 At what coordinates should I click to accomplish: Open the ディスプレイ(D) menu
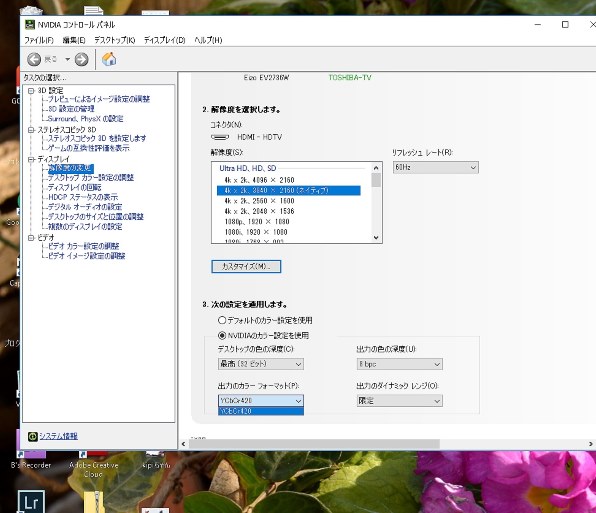(165, 40)
